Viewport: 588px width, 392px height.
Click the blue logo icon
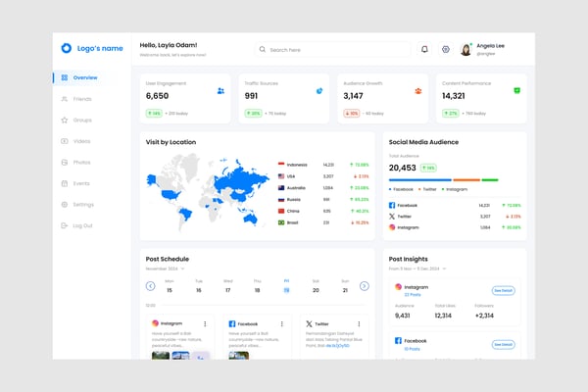click(67, 48)
